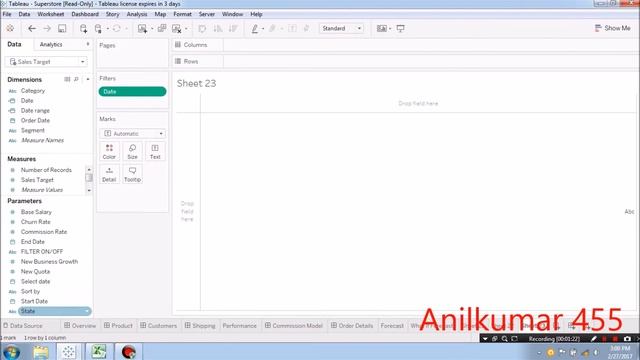640x360 pixels.
Task: Click the Undo back arrow
Action: (32, 28)
